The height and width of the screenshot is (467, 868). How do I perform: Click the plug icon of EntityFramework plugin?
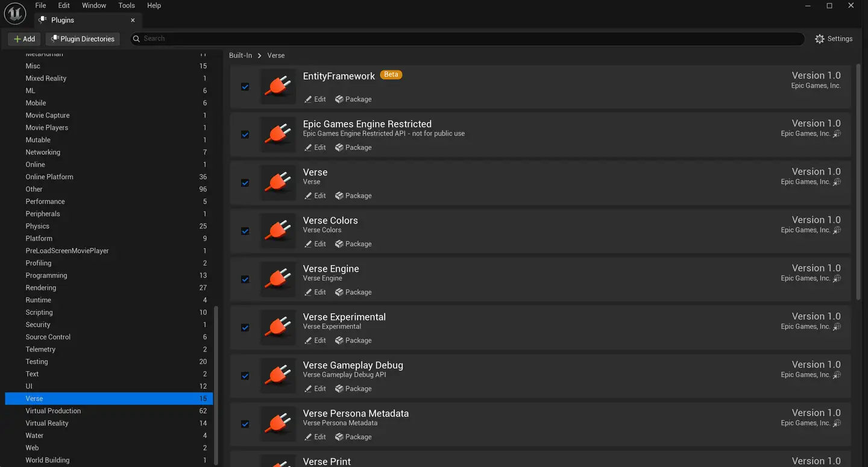coord(278,86)
